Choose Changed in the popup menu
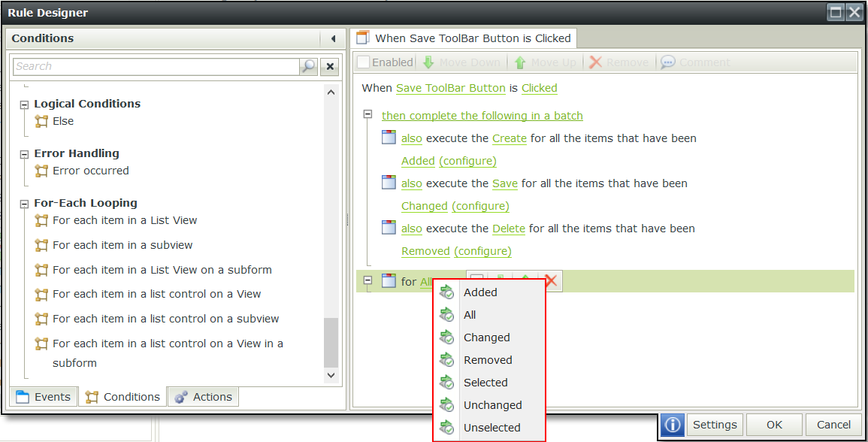Viewport: 868px width, 442px height. pyautogui.click(x=488, y=338)
